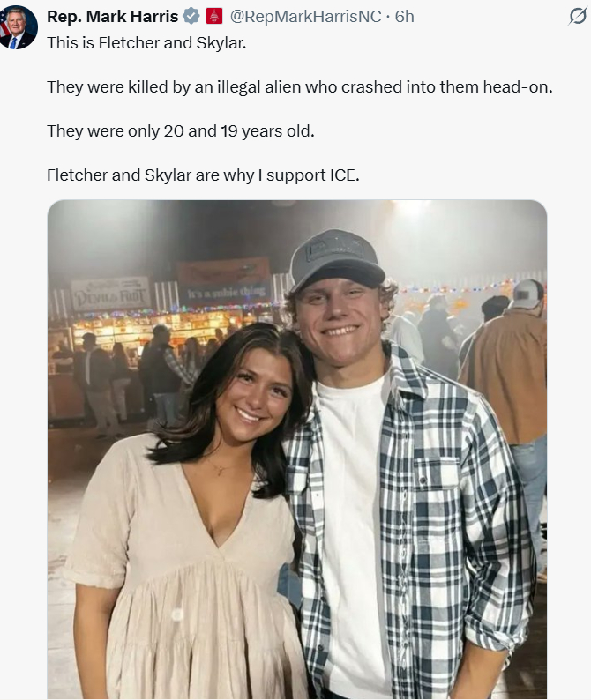Click the sentence about the head-on crash
Image resolution: width=591 pixels, height=700 pixels.
tap(299, 86)
